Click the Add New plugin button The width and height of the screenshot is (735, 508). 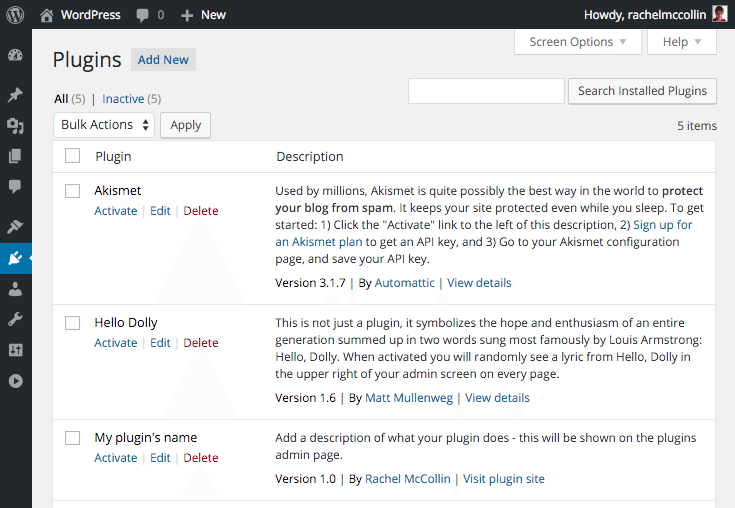point(163,60)
